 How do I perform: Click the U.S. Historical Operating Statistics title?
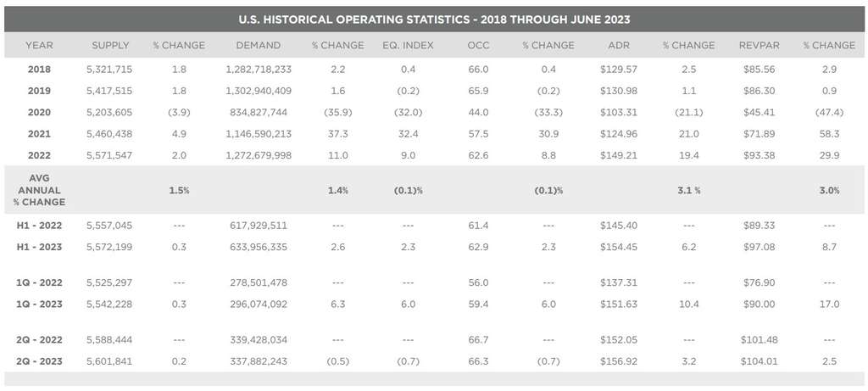pyautogui.click(x=435, y=19)
